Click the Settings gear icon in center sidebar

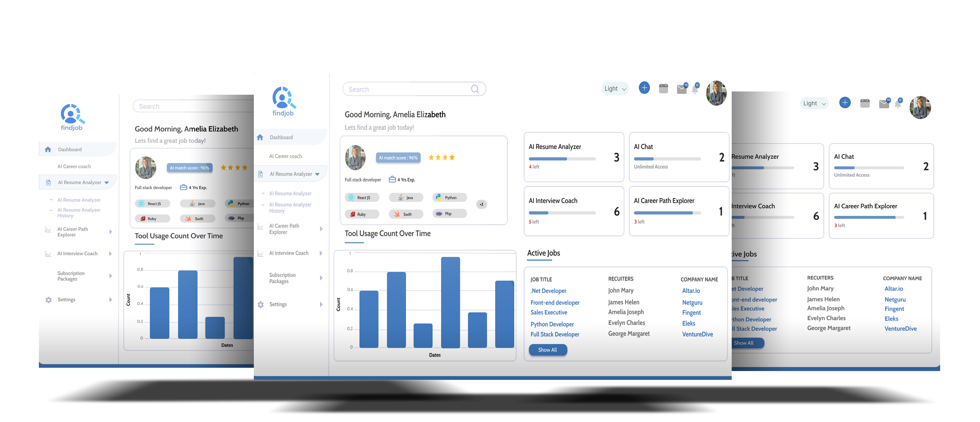click(261, 304)
